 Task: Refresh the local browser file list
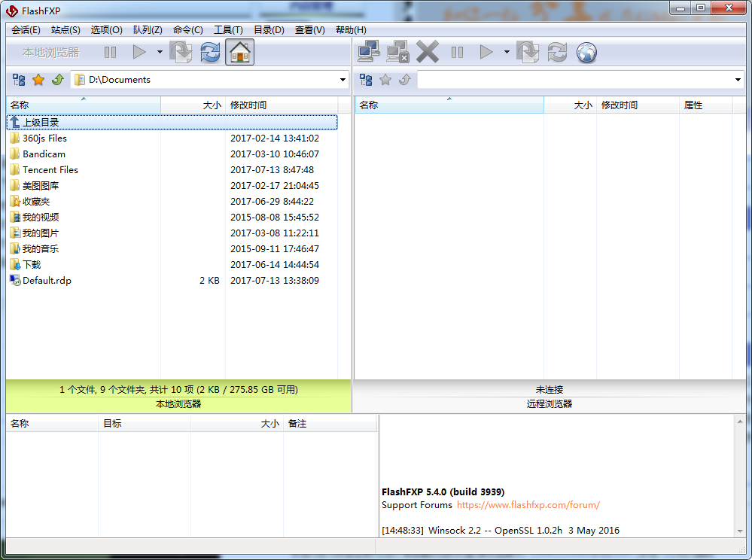click(210, 52)
